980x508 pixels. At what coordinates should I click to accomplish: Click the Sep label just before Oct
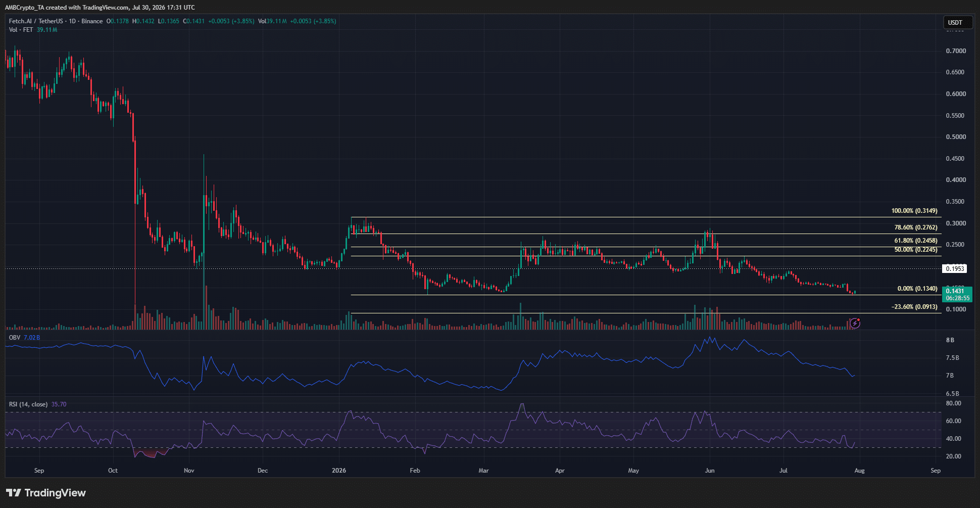[39, 471]
